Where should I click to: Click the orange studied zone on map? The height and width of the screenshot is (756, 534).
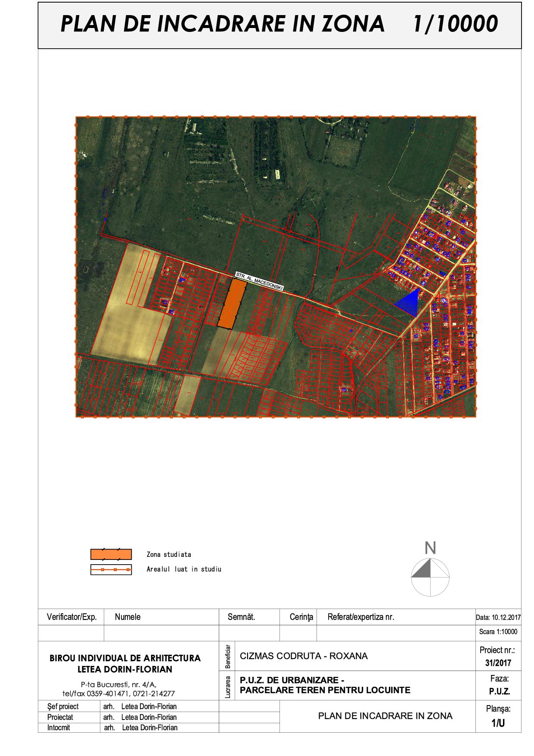point(232,303)
